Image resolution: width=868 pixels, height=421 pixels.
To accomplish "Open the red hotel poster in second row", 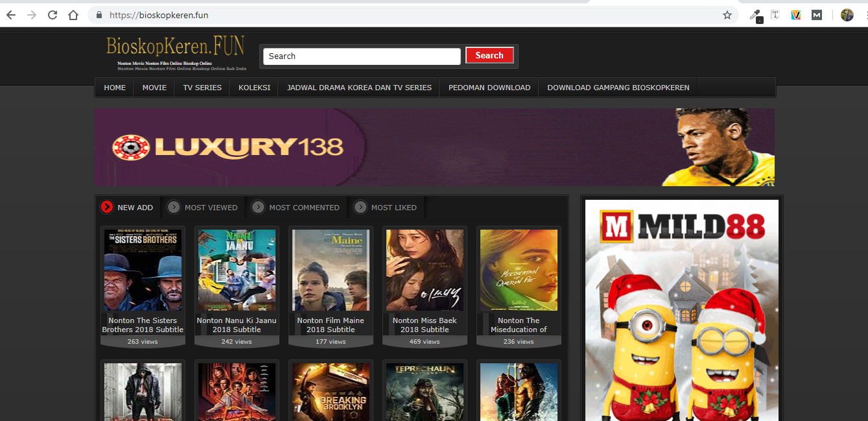I will [237, 392].
